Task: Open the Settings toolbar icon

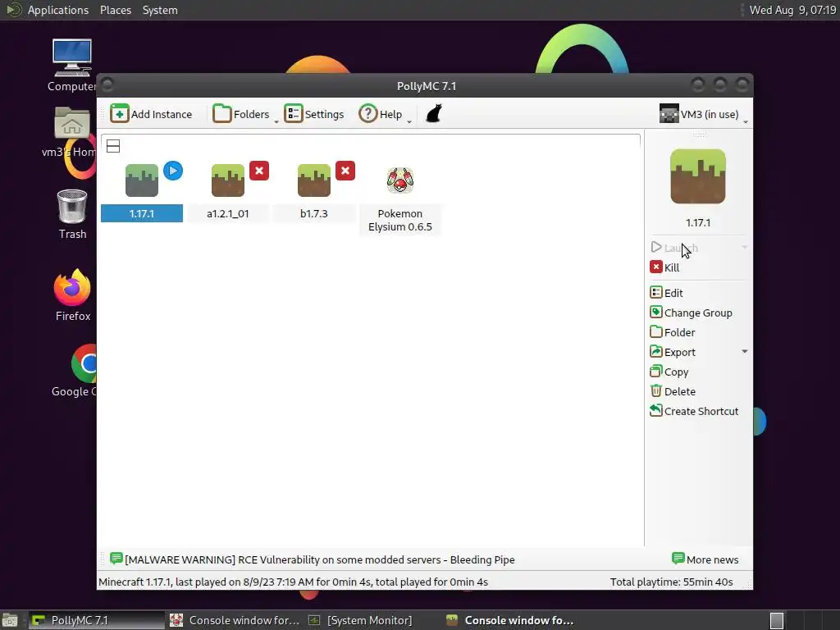Action: pyautogui.click(x=293, y=113)
